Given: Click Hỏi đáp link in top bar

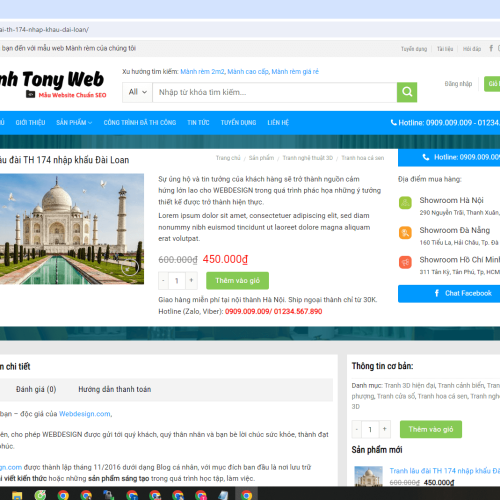Looking at the screenshot, I should [x=472, y=49].
